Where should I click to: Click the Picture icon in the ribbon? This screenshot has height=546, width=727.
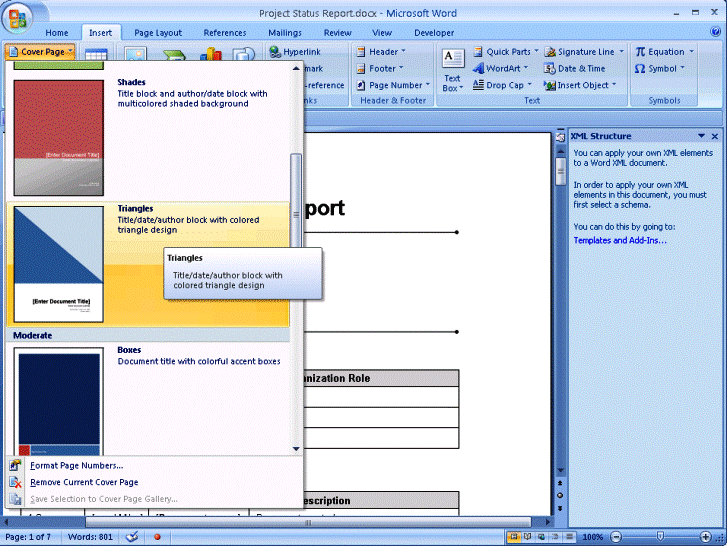135,54
